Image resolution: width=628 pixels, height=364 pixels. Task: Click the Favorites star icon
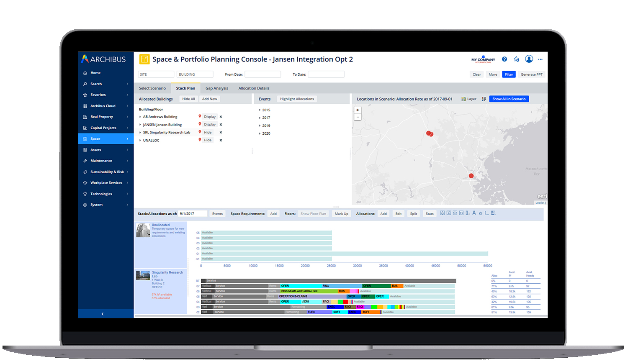(x=516, y=59)
